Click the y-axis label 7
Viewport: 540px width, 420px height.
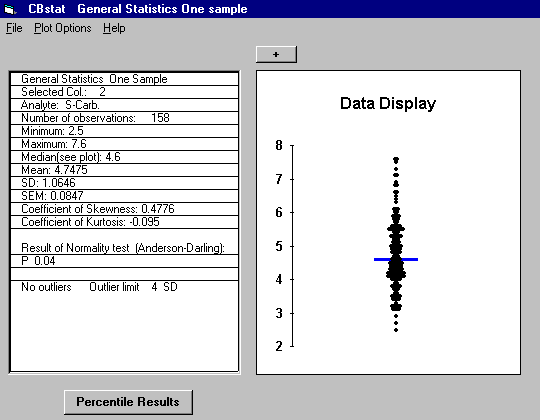(279, 179)
